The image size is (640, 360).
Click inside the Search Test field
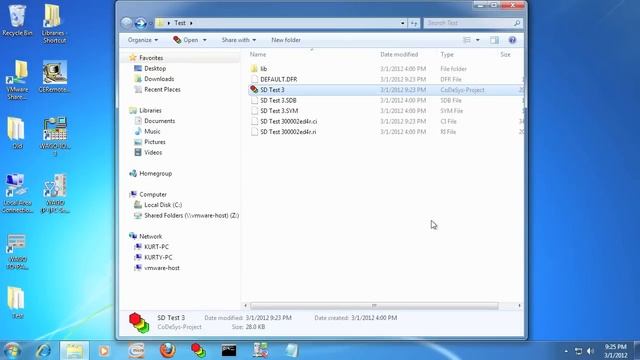coord(468,23)
